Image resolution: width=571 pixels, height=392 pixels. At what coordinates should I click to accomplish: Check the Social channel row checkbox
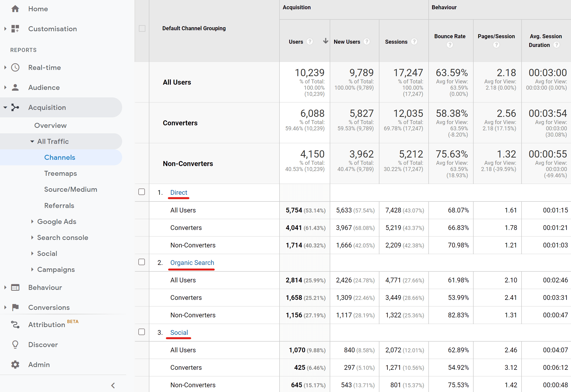click(142, 332)
